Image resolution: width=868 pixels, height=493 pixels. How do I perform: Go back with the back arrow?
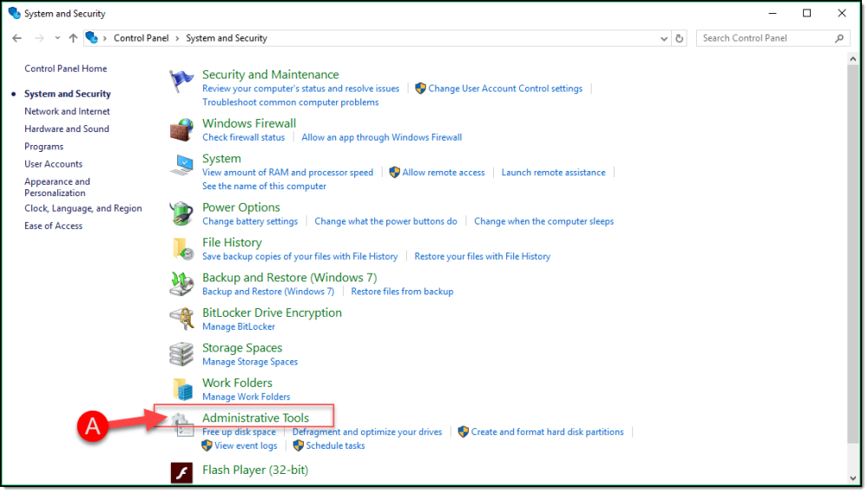17,38
